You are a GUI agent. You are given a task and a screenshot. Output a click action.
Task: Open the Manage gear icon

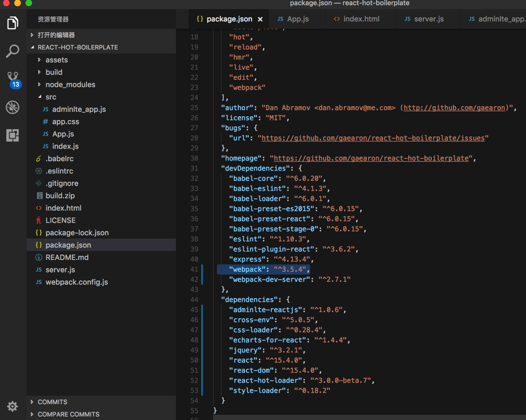pyautogui.click(x=12, y=406)
